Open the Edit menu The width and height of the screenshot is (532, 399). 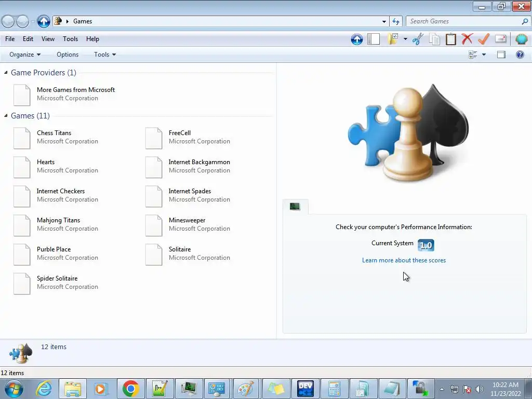pyautogui.click(x=28, y=39)
